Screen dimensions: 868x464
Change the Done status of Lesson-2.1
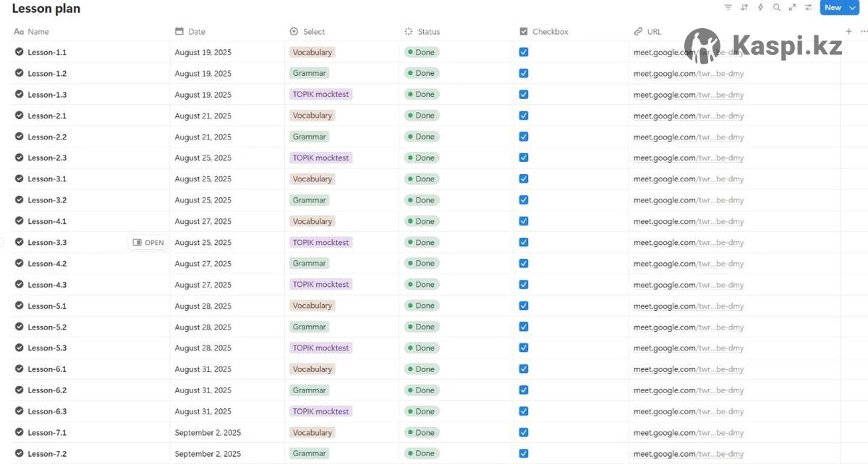click(422, 116)
